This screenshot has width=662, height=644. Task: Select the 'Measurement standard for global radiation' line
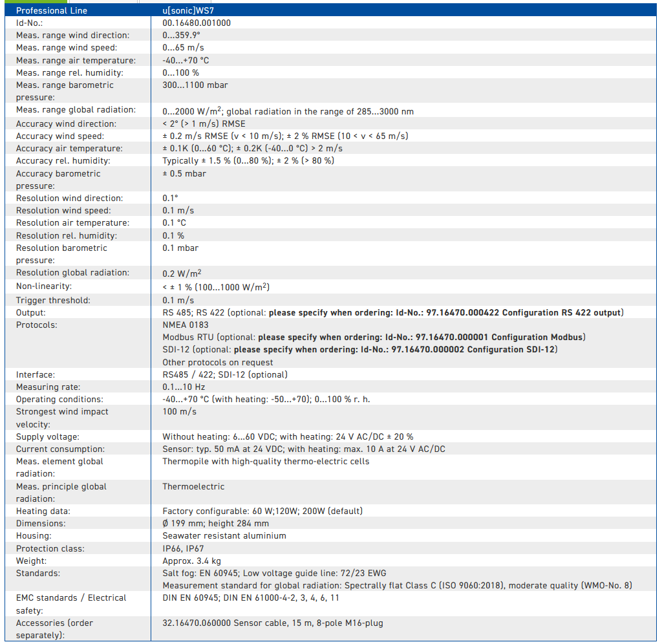(x=398, y=585)
